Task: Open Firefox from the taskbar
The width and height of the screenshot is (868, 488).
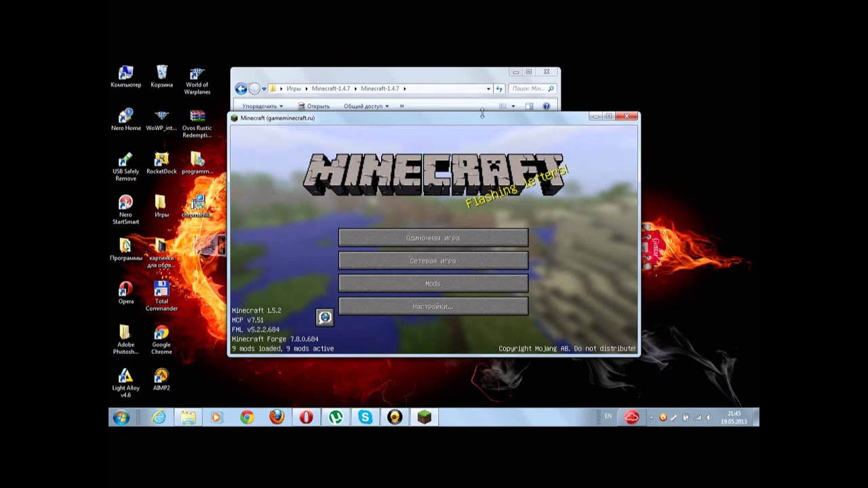Action: pyautogui.click(x=277, y=418)
